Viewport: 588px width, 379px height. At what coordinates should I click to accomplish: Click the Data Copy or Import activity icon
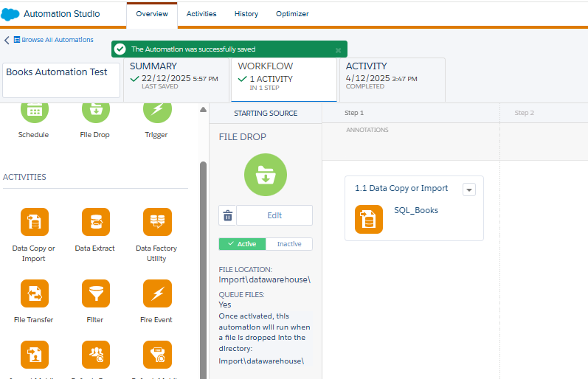(34, 222)
